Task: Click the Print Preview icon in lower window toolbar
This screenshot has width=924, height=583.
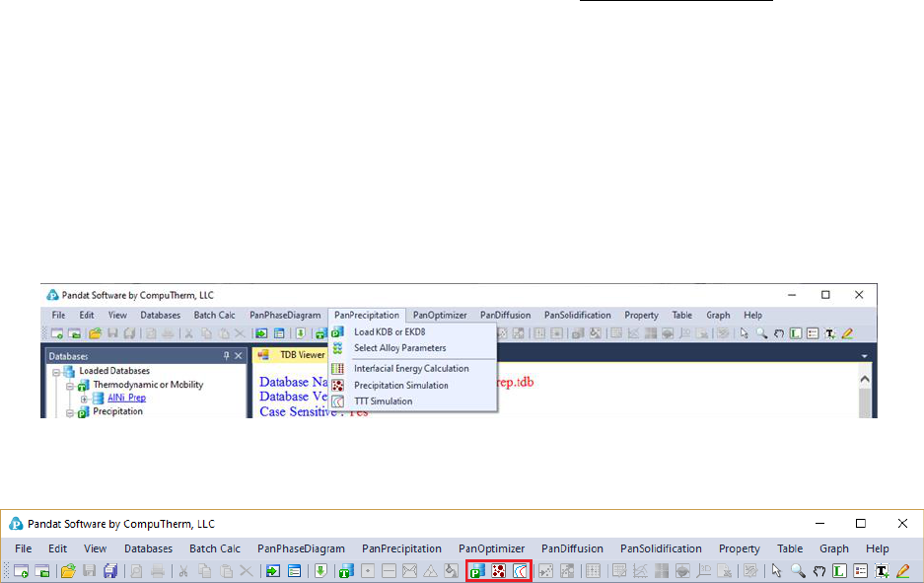Action: point(136,570)
